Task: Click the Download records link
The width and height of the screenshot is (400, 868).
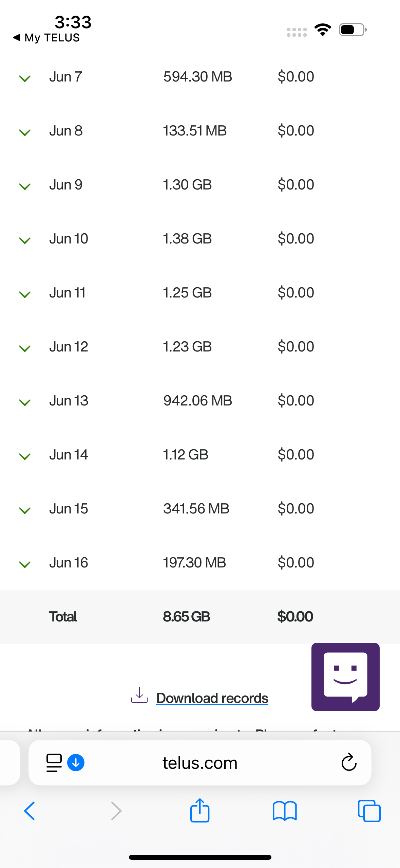Action: pos(212,698)
